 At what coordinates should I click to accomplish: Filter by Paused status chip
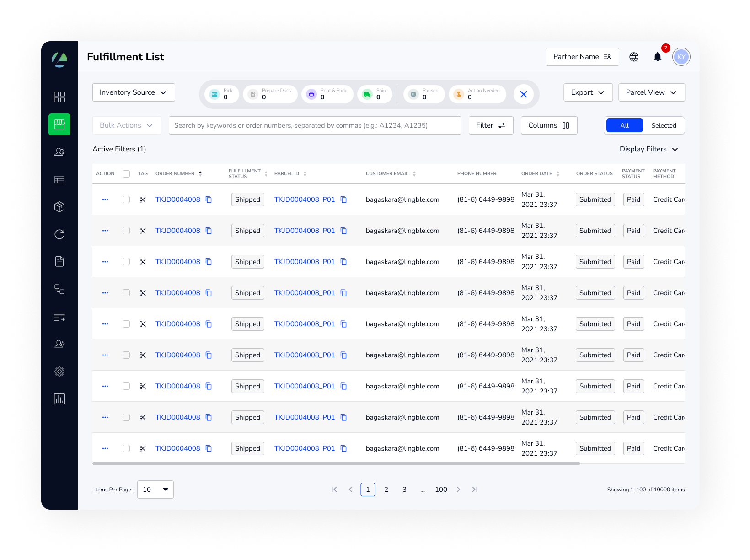tap(424, 94)
